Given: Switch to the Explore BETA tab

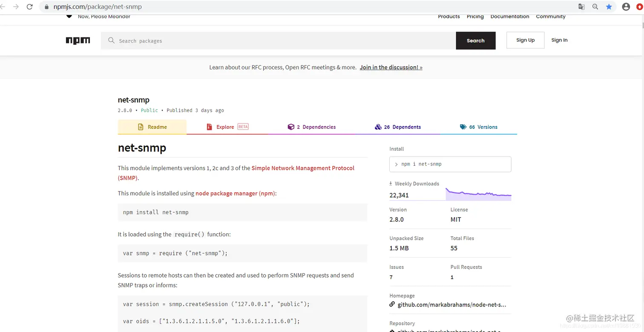Looking at the screenshot, I should coord(227,127).
